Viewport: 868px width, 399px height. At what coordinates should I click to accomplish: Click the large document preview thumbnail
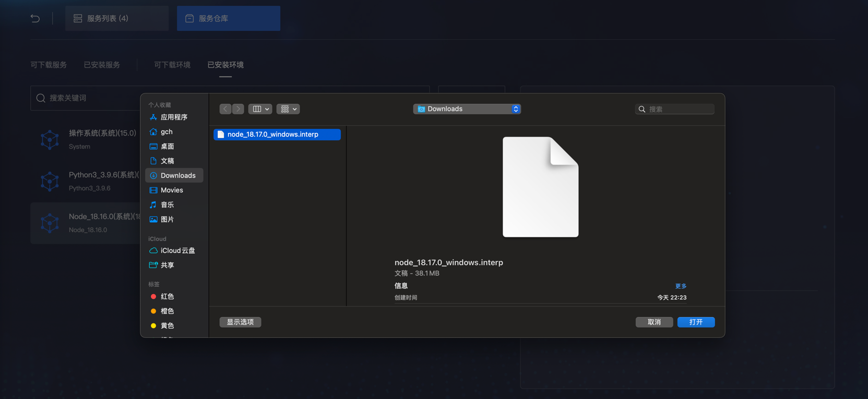click(x=541, y=187)
